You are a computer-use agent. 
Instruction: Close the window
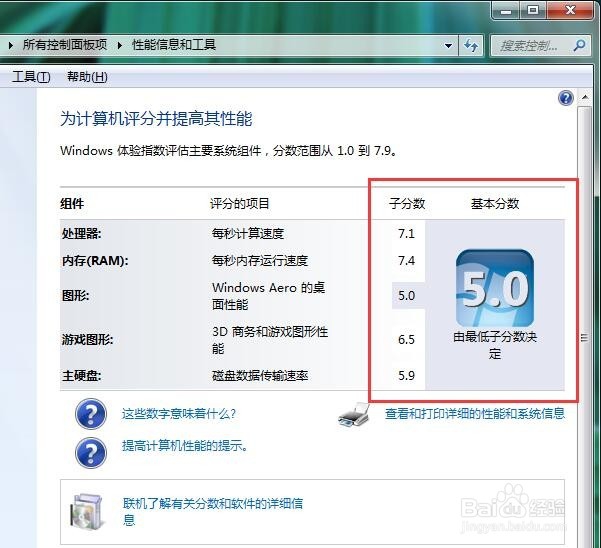pyautogui.click(x=571, y=10)
